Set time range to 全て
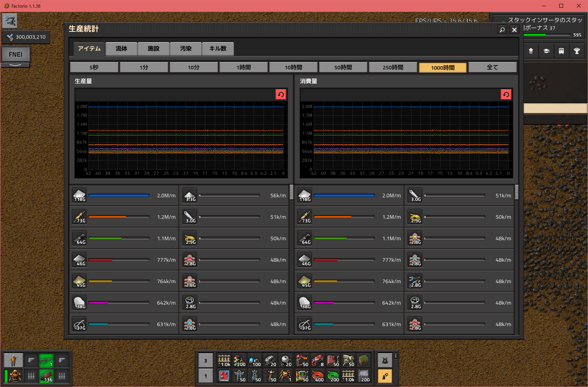588x387 pixels. [493, 67]
